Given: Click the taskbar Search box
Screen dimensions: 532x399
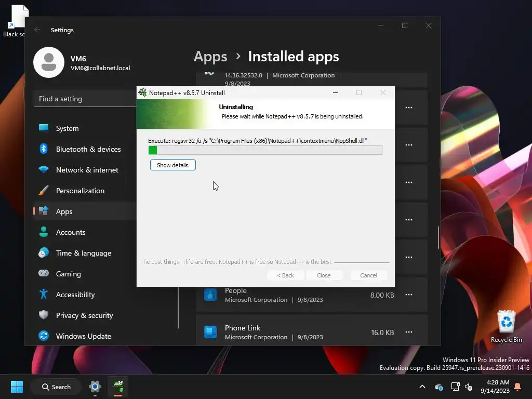Looking at the screenshot, I should [x=56, y=387].
